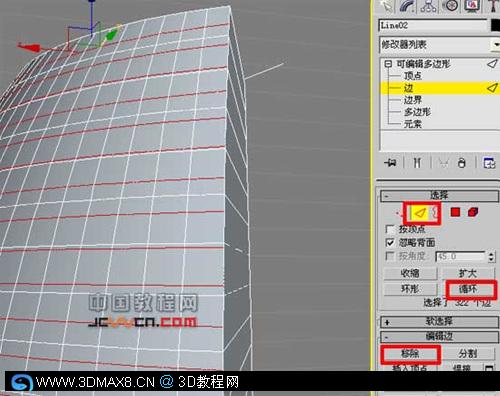Click the 选择了 322 个边 status text
500x396 pixels.
click(x=457, y=303)
